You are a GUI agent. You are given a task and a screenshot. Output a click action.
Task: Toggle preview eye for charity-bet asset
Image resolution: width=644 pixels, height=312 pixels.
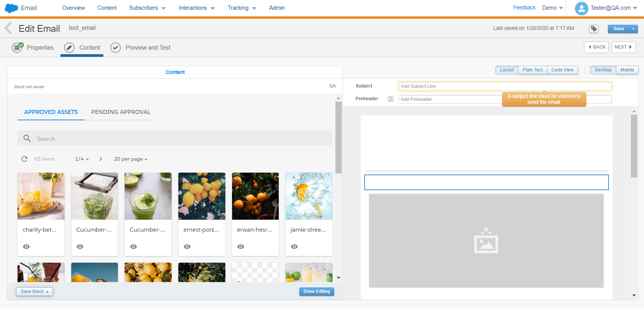point(26,247)
